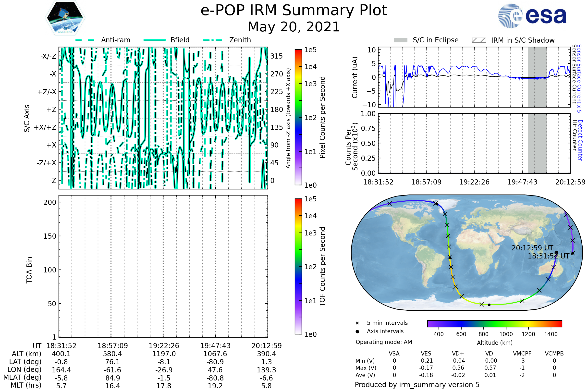Click the Bfield solid line legend marker

click(155, 40)
